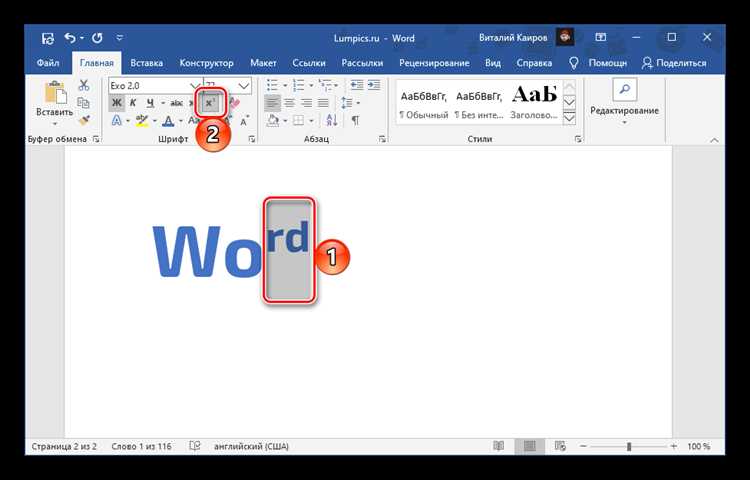Apply the yellow text highlight color
Image resolution: width=750 pixels, height=480 pixels.
pos(142,120)
